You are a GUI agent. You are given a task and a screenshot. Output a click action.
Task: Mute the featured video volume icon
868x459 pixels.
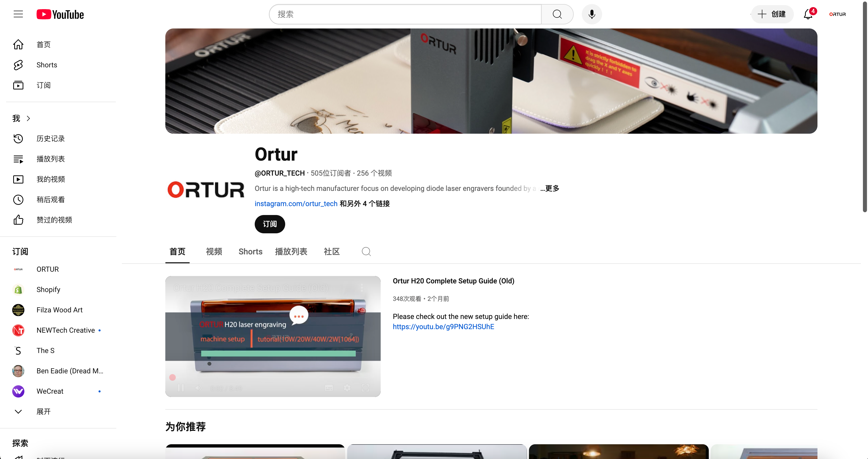(199, 388)
